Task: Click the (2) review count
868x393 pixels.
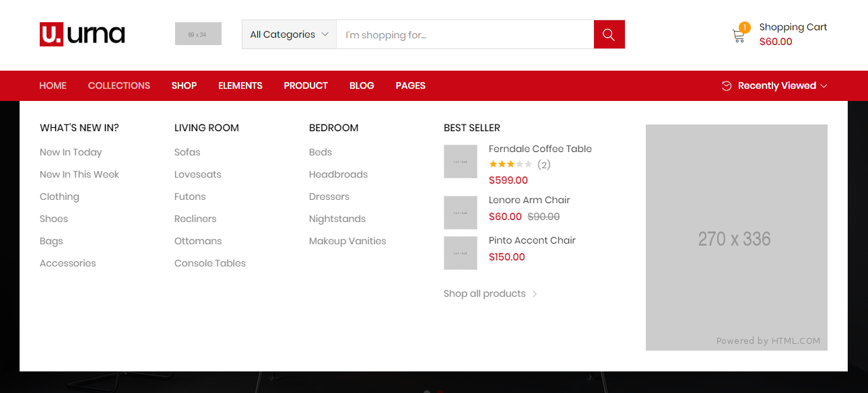Action: pos(544,165)
